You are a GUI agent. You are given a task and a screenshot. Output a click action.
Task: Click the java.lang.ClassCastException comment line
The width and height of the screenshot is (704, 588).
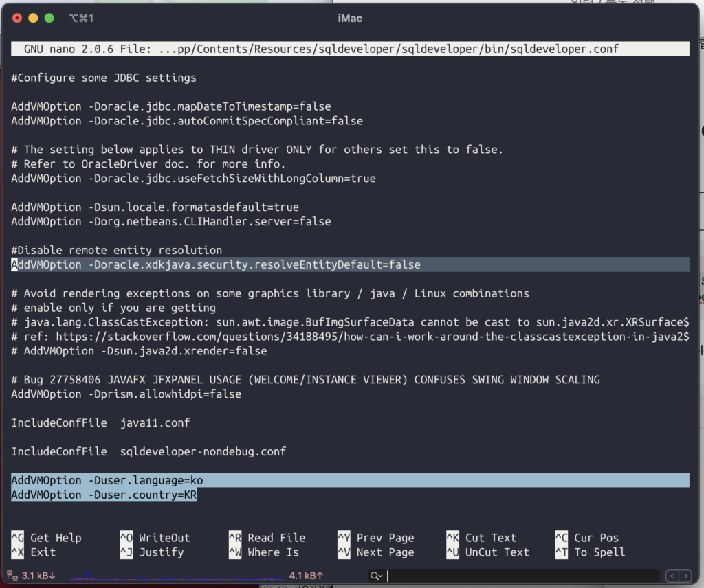pos(350,322)
